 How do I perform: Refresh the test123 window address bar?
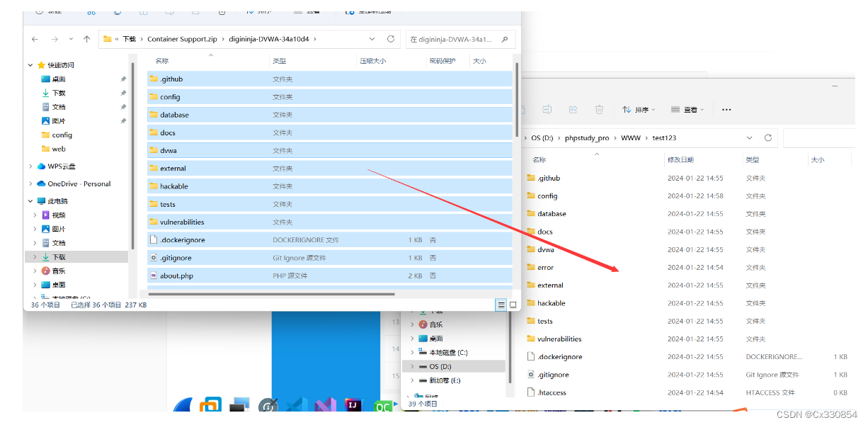768,138
